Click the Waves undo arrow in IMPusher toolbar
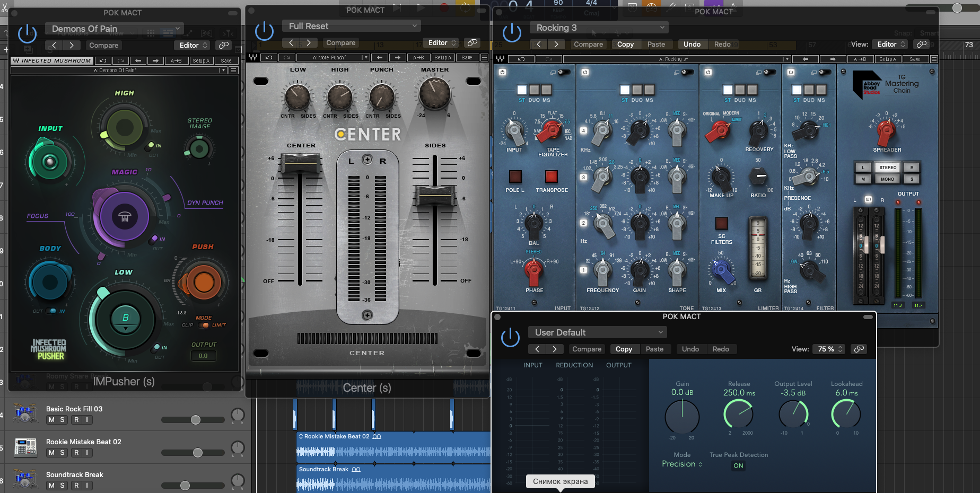The height and width of the screenshot is (493, 980). click(103, 61)
